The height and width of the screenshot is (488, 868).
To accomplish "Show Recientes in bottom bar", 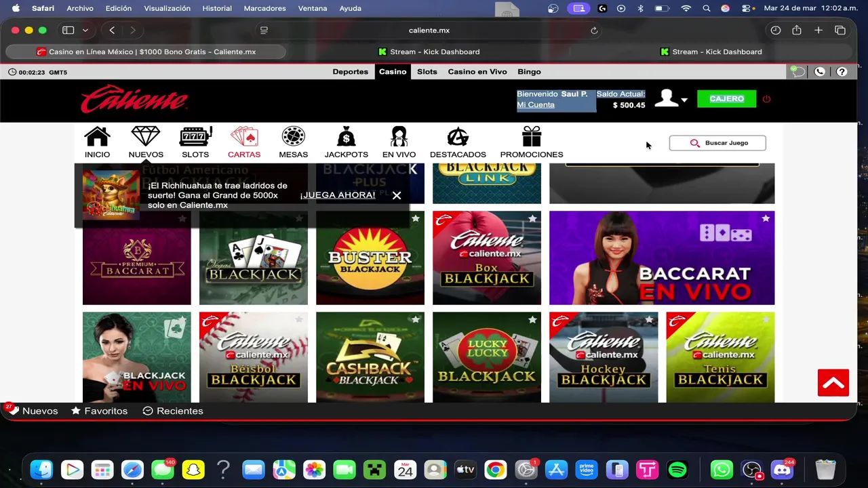I will 173,411.
